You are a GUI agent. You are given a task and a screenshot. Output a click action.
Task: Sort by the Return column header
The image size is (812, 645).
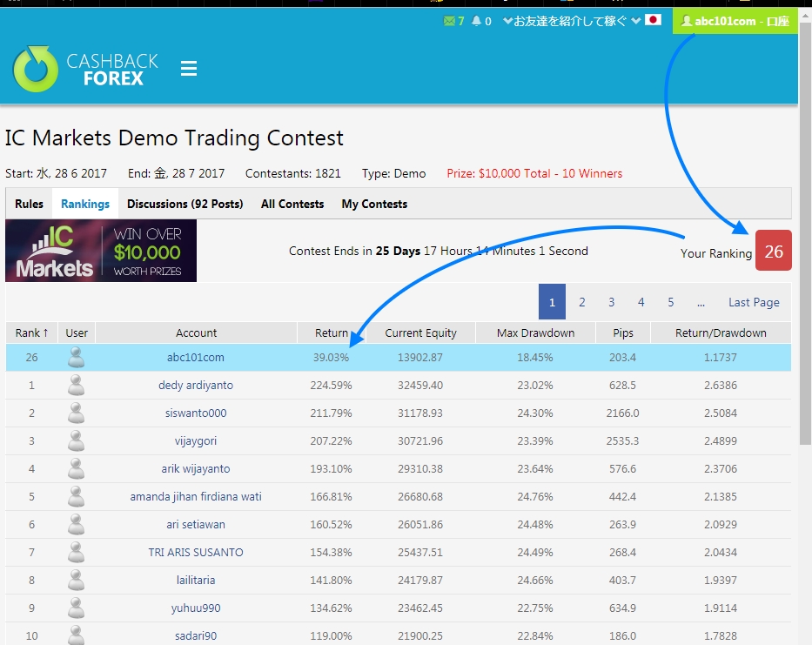click(332, 333)
